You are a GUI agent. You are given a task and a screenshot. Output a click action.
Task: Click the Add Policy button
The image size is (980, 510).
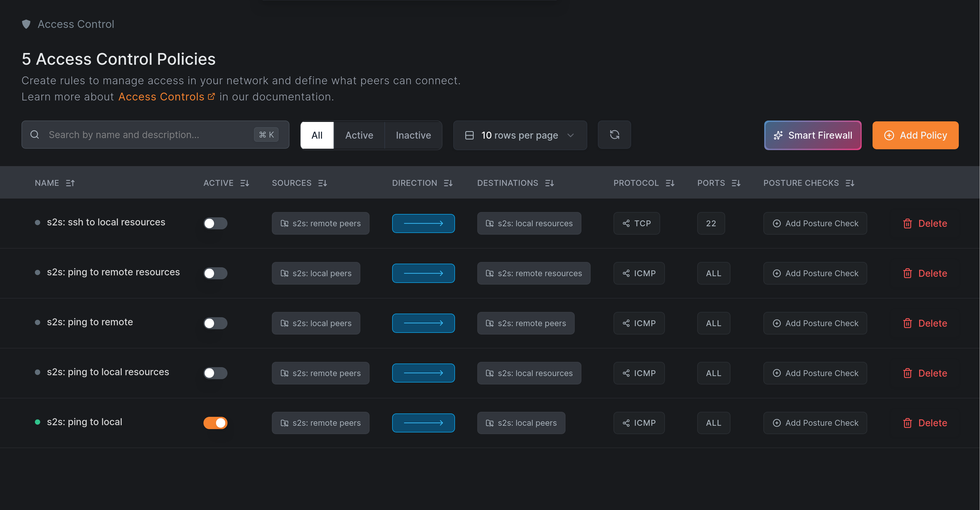[x=915, y=135]
